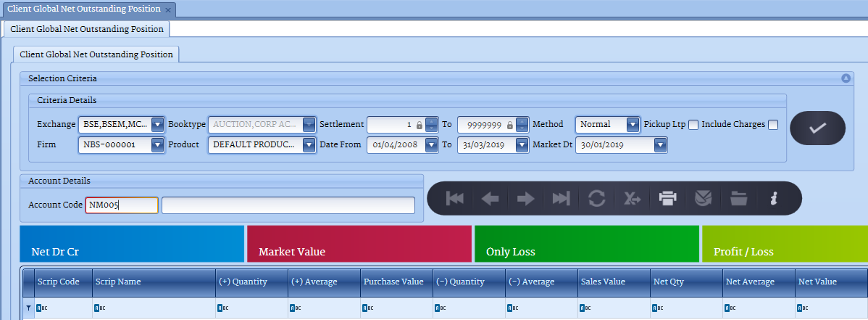Toggle the Include Charges checkbox
Image resolution: width=868 pixels, height=320 pixels.
coord(773,125)
